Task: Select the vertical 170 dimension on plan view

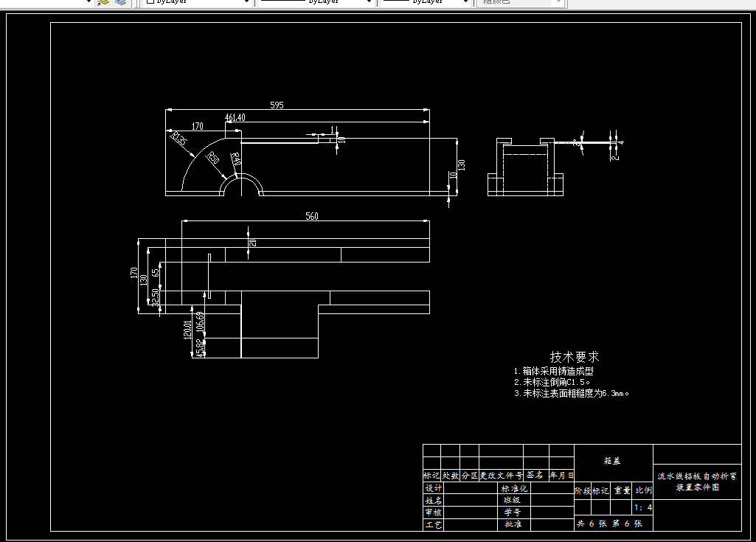Action: coord(133,273)
